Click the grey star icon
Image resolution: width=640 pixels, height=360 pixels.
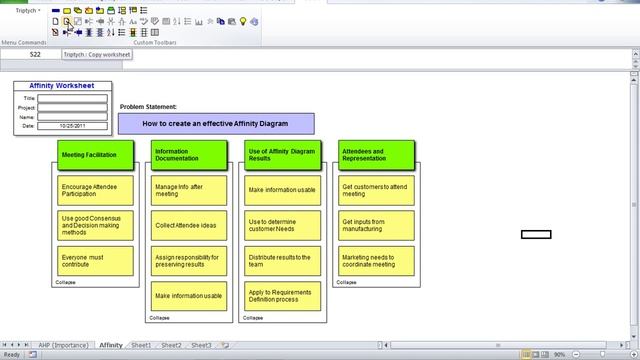pos(210,21)
